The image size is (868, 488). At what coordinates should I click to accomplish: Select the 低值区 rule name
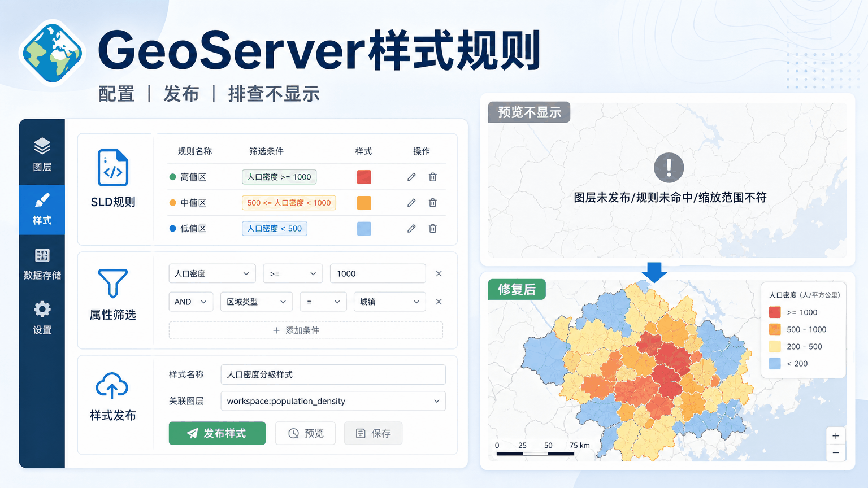[x=193, y=229]
